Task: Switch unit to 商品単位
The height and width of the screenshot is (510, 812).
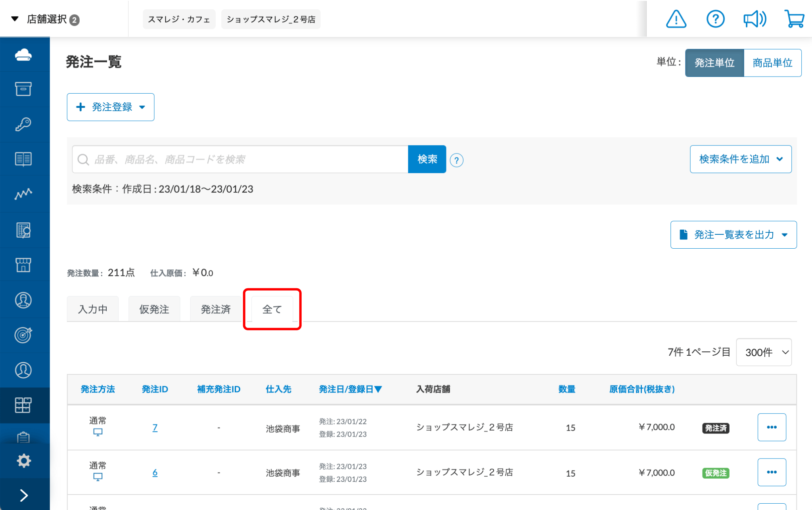Action: click(x=772, y=63)
